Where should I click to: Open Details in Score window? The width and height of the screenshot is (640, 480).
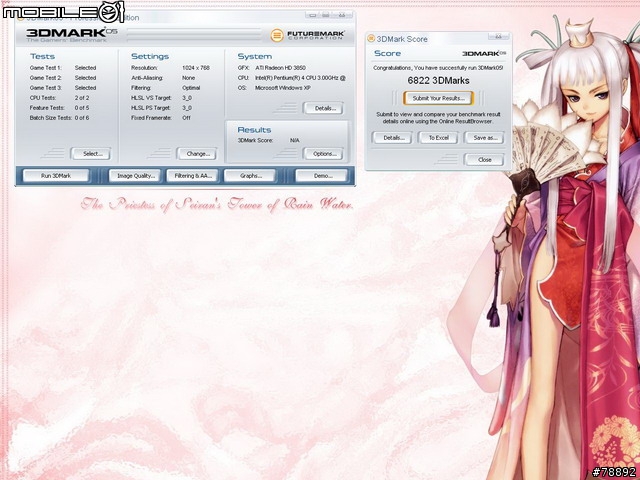(392, 138)
